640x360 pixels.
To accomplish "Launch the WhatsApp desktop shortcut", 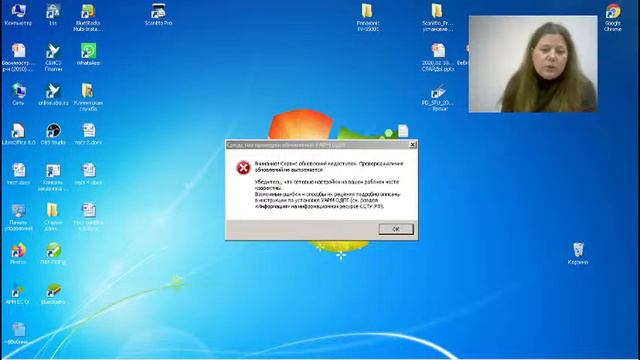I will [x=88, y=54].
